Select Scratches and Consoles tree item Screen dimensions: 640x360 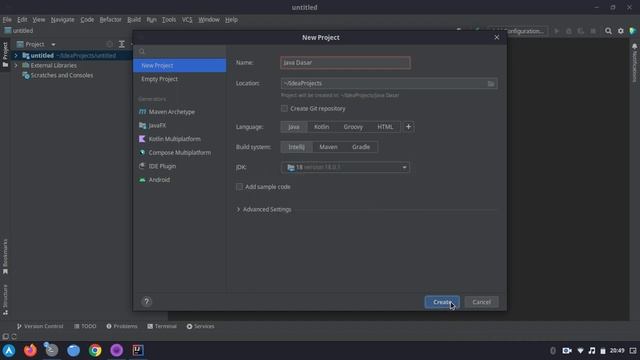57,75
